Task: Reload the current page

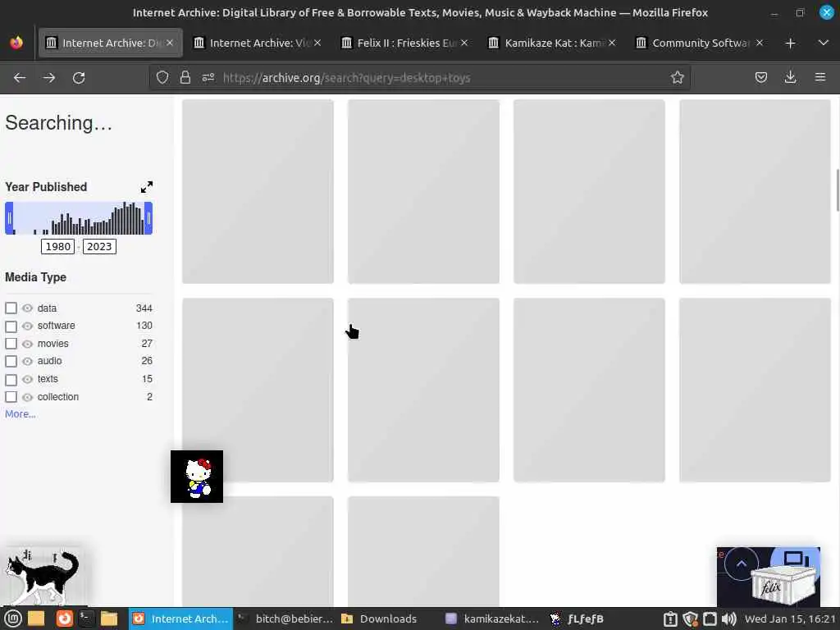Action: pyautogui.click(x=79, y=78)
